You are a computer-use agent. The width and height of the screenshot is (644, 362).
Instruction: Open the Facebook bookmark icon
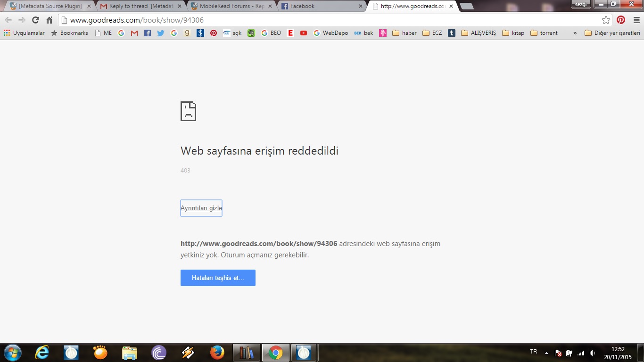point(148,33)
